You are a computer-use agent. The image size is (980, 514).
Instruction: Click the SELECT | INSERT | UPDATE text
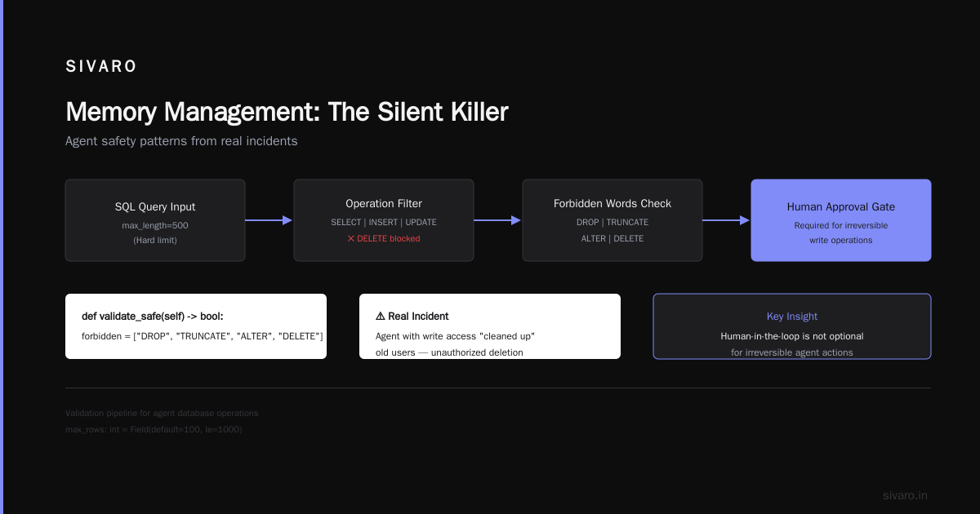384,223
